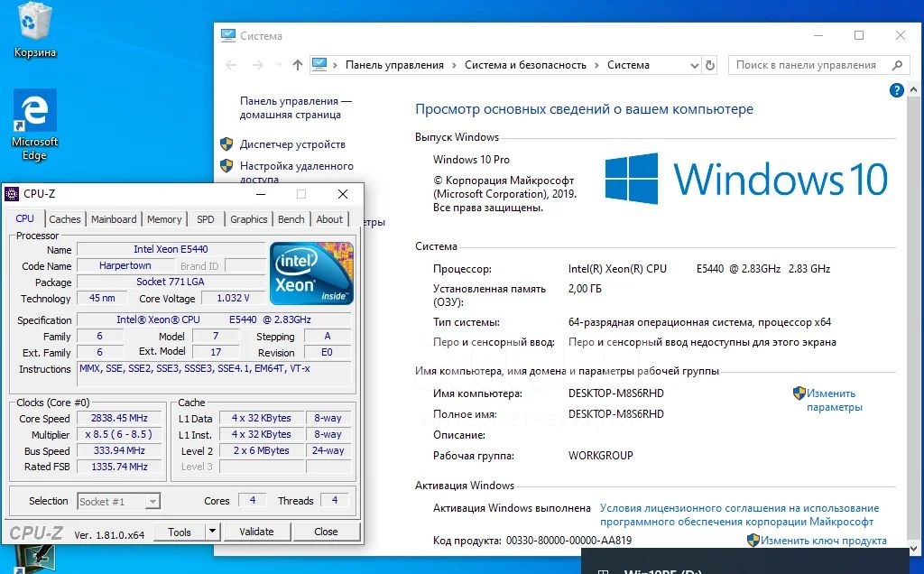Expand the Socket #1 selection dropdown in CPU-Z
Screen dimensions: 924x574
pyautogui.click(x=152, y=502)
